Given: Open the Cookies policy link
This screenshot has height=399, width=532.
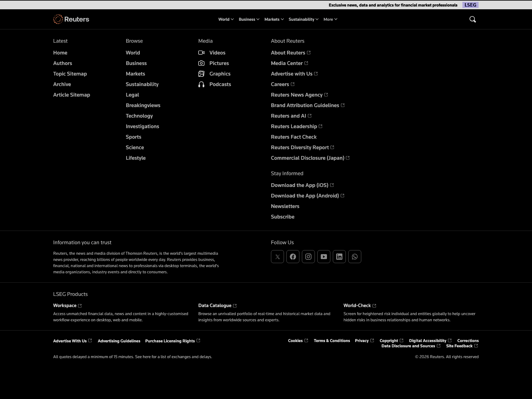Looking at the screenshot, I should point(298,340).
